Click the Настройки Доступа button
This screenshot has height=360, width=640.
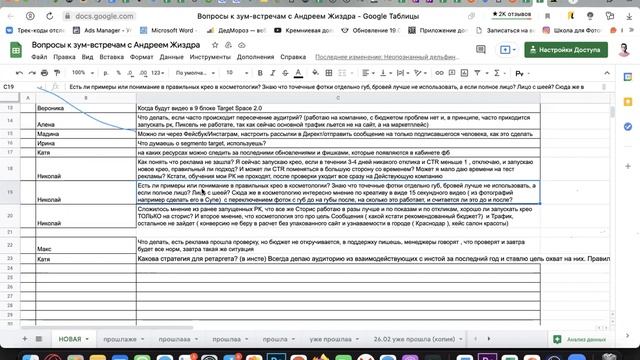pos(566,50)
